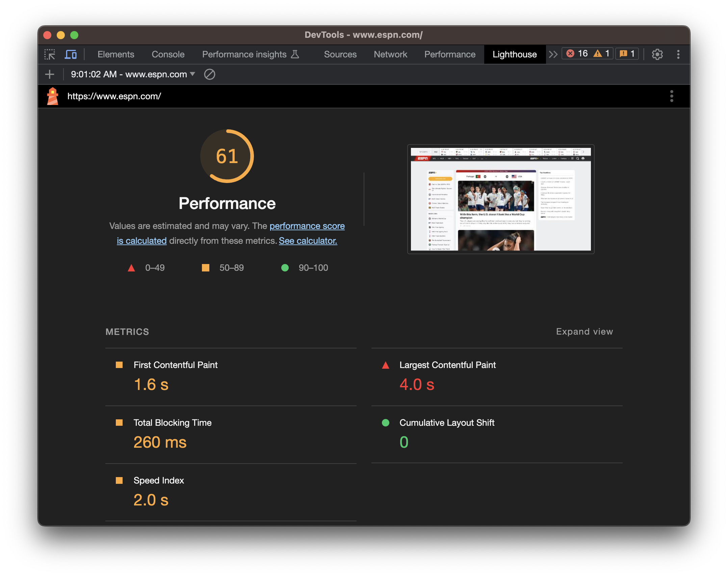Viewport: 728px width, 576px height.
Task: Click the overflow chevron to show more panels
Action: (x=553, y=54)
